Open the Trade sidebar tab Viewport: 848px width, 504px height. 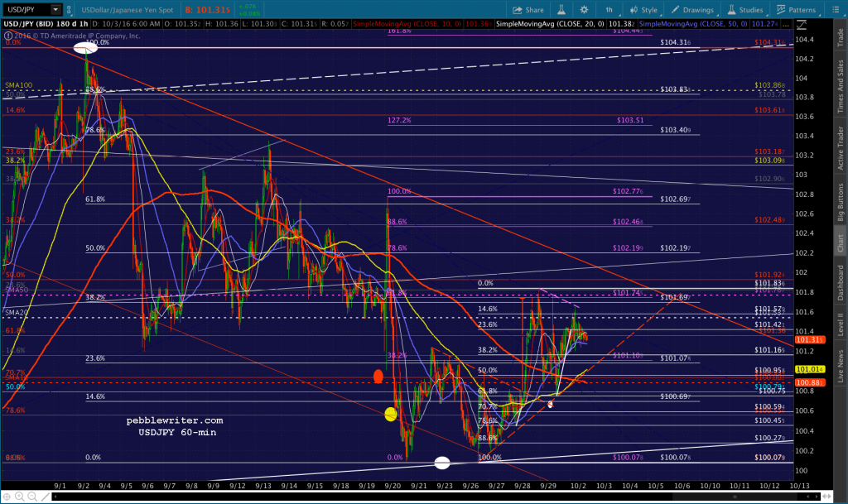click(x=841, y=36)
